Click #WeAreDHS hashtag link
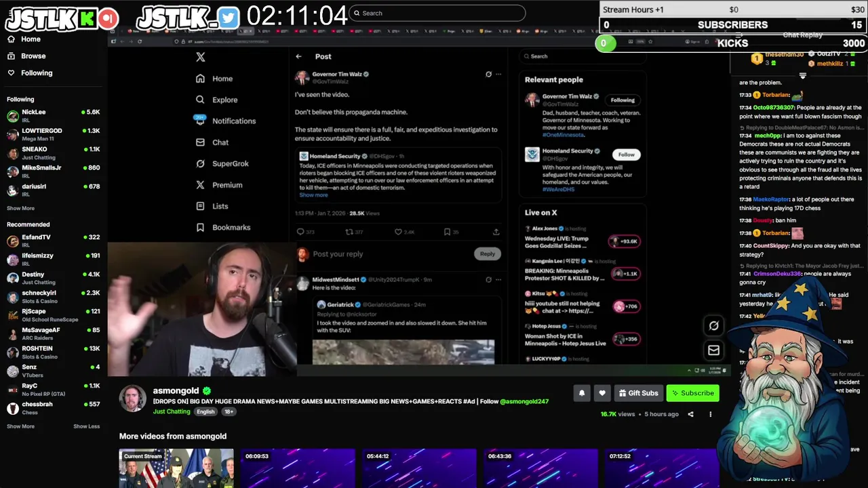The image size is (868, 488). 559,190
